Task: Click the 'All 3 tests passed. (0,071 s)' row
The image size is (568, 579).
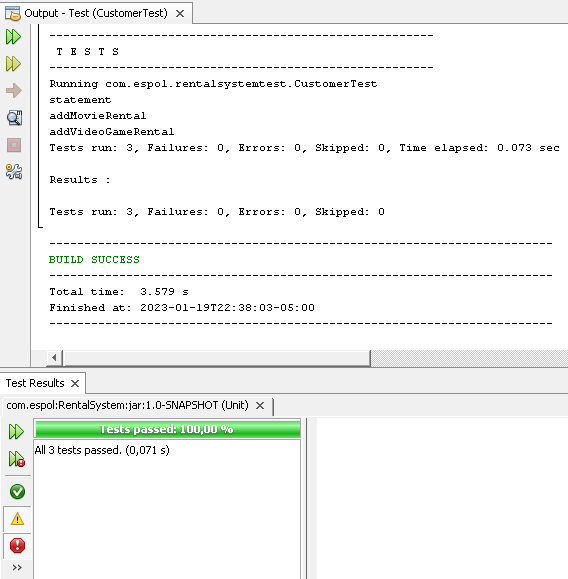Action: click(x=102, y=450)
